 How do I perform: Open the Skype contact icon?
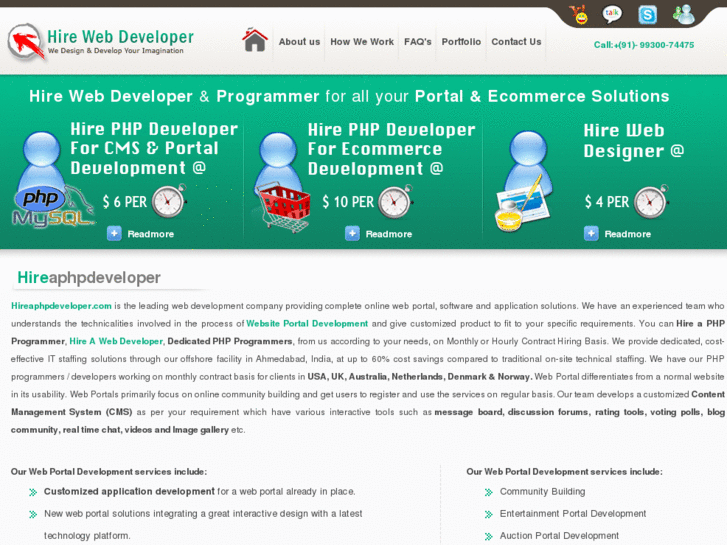tap(647, 15)
